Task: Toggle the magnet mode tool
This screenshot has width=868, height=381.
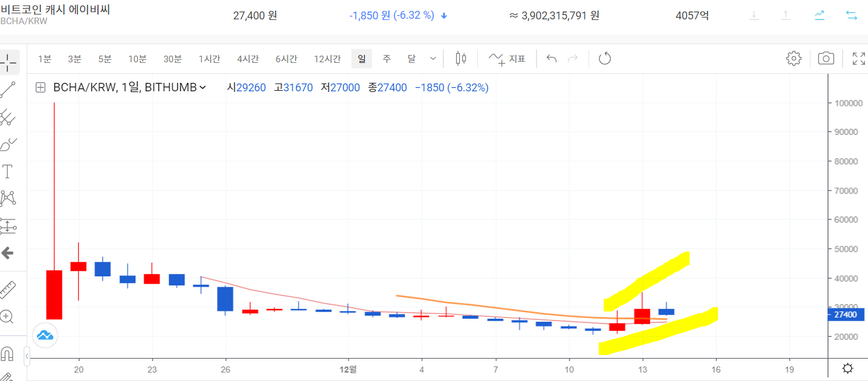Action: tap(7, 353)
